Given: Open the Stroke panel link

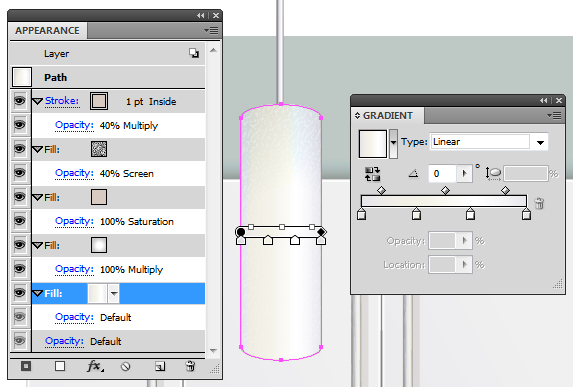Looking at the screenshot, I should pyautogui.click(x=62, y=100).
